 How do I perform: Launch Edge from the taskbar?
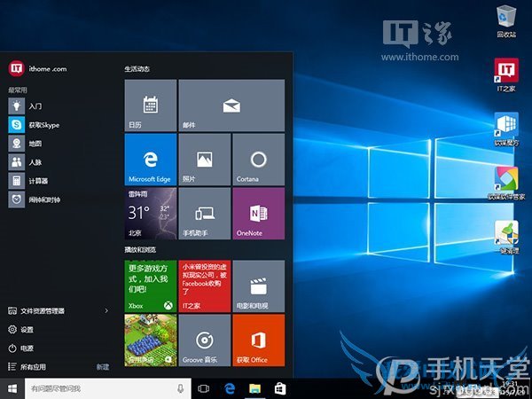pyautogui.click(x=230, y=388)
